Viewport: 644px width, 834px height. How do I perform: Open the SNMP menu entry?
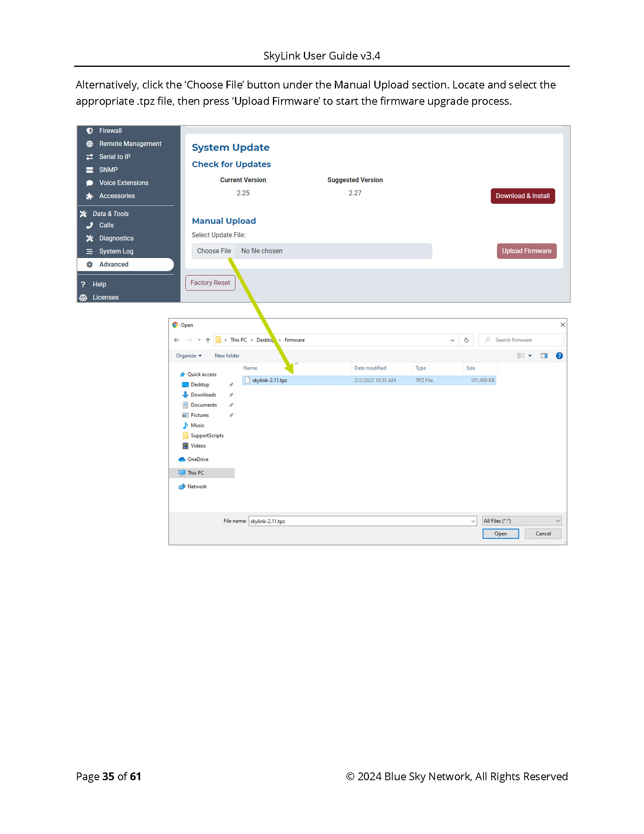tap(108, 170)
